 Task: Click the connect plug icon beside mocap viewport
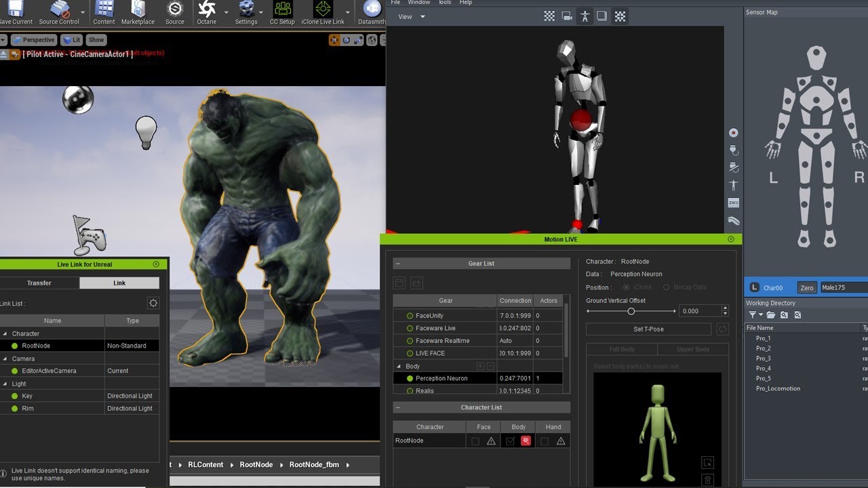pyautogui.click(x=733, y=150)
